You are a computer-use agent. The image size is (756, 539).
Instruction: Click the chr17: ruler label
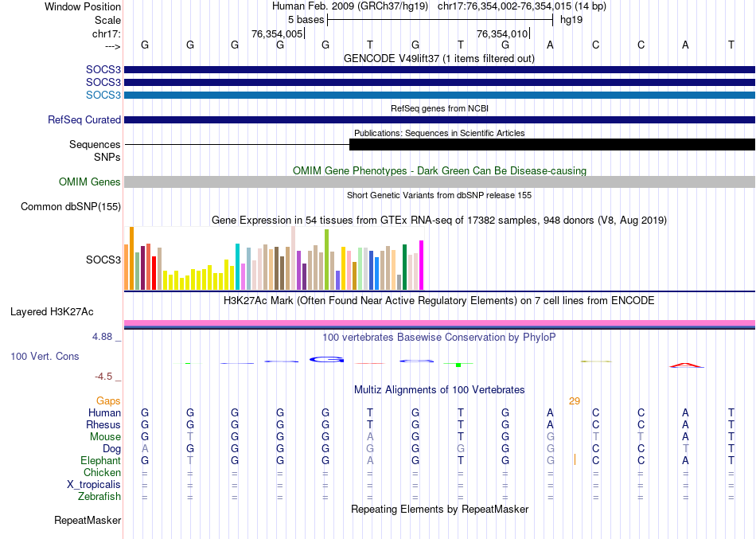point(107,33)
